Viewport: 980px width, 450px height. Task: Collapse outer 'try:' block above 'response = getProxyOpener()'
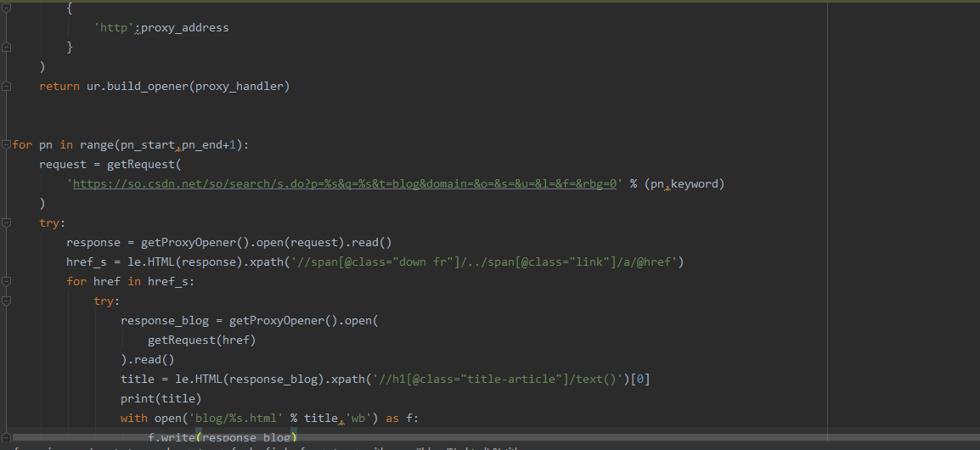click(6, 222)
